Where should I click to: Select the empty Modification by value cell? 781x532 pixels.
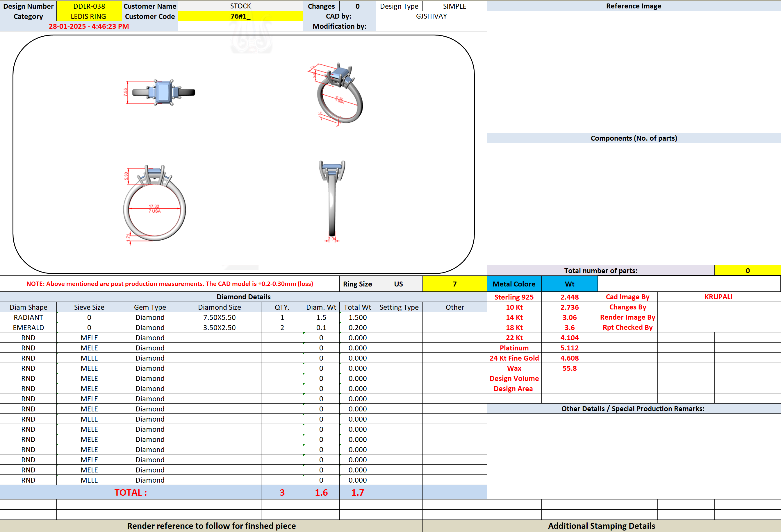pos(431,26)
